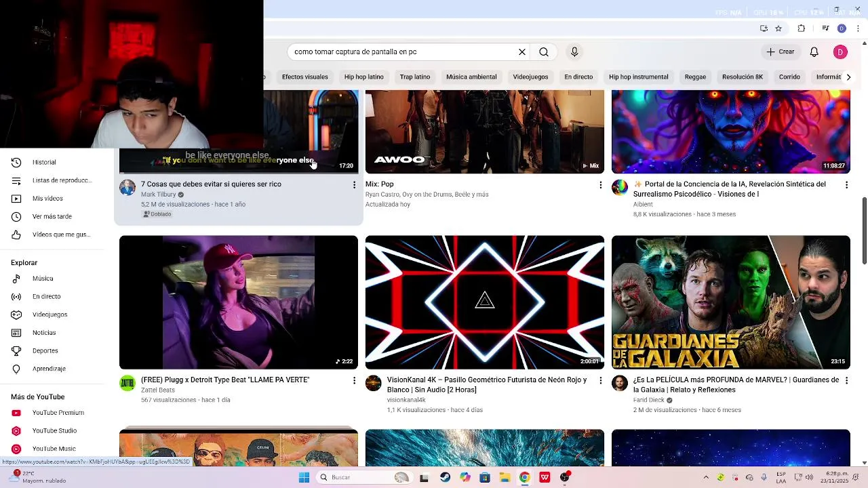Install app icon in address bar
This screenshot has height=488, width=868.
(x=764, y=28)
